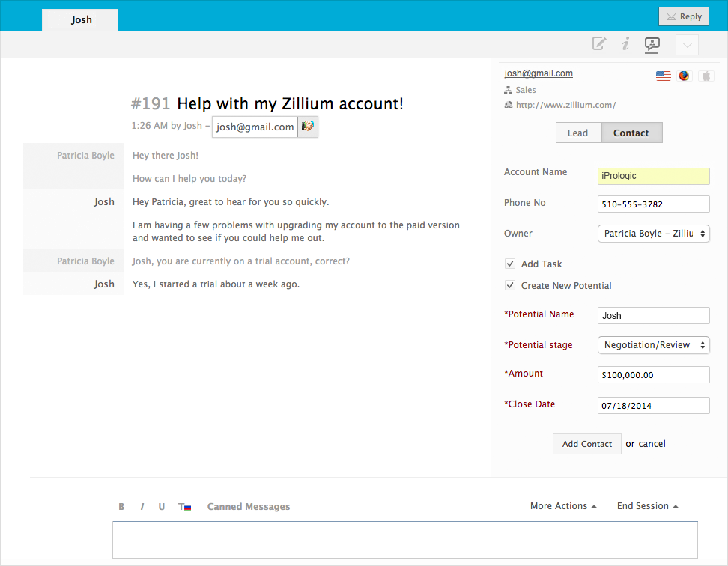Switch to the Lead tab
The height and width of the screenshot is (566, 728).
[577, 133]
